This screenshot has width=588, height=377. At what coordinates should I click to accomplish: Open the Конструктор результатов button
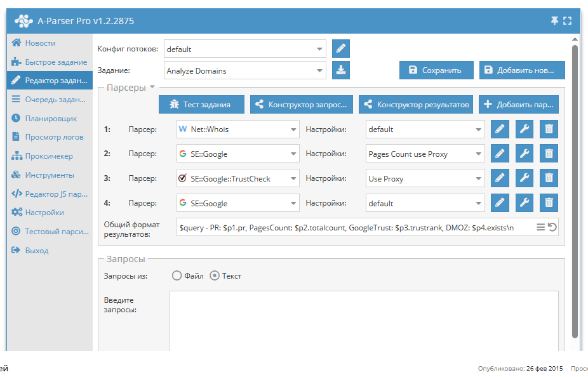click(416, 104)
